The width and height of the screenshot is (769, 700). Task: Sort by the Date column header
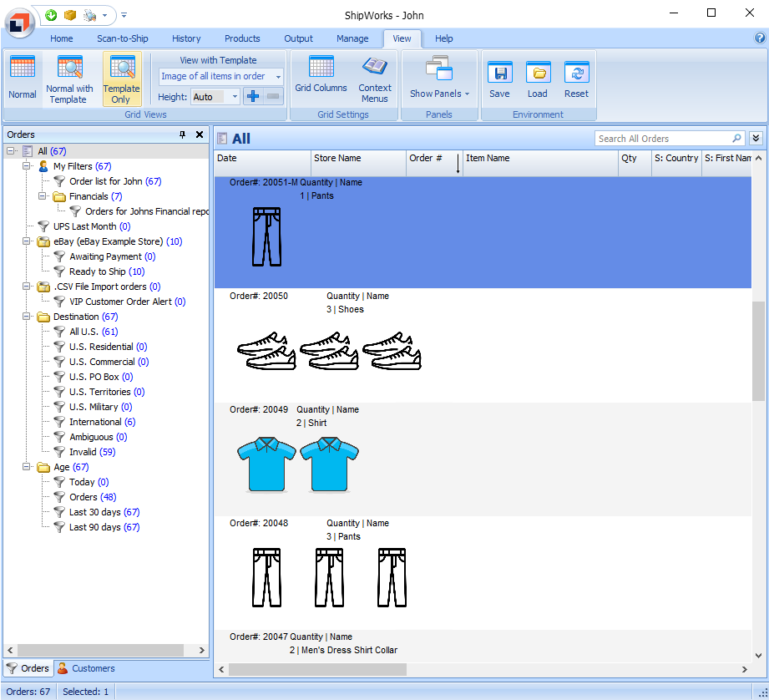262,164
